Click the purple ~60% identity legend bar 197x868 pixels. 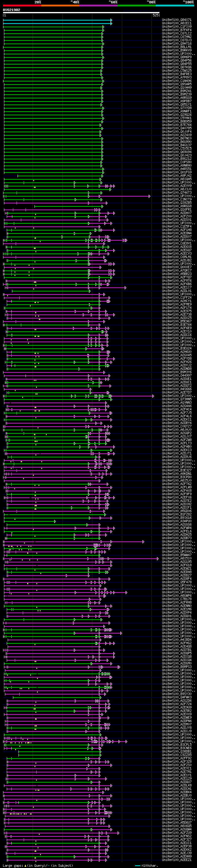99,6
